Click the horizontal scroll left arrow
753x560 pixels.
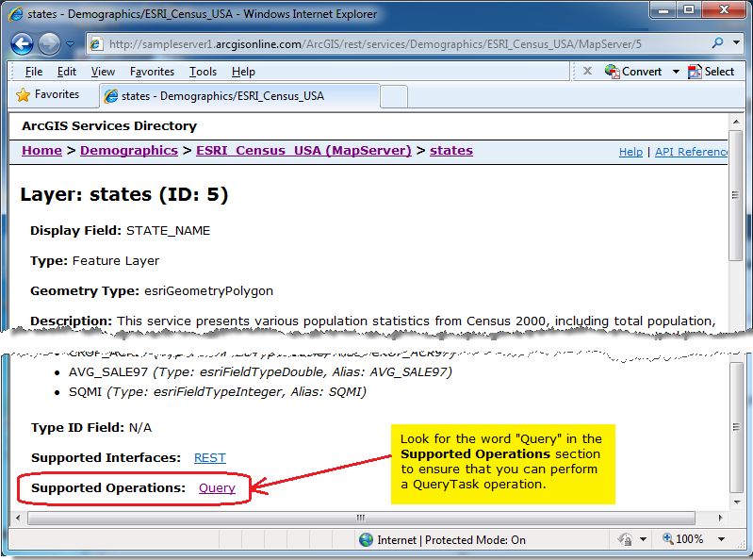click(x=18, y=518)
